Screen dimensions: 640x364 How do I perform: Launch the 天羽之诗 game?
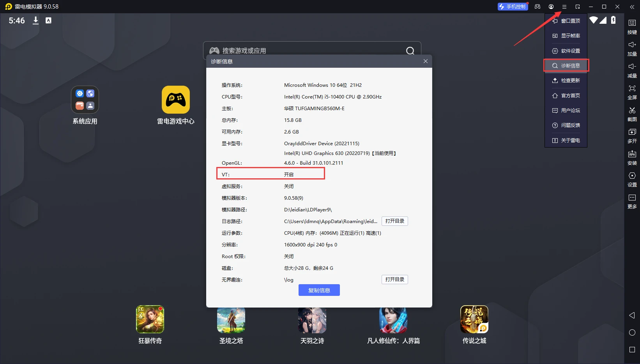(x=312, y=325)
